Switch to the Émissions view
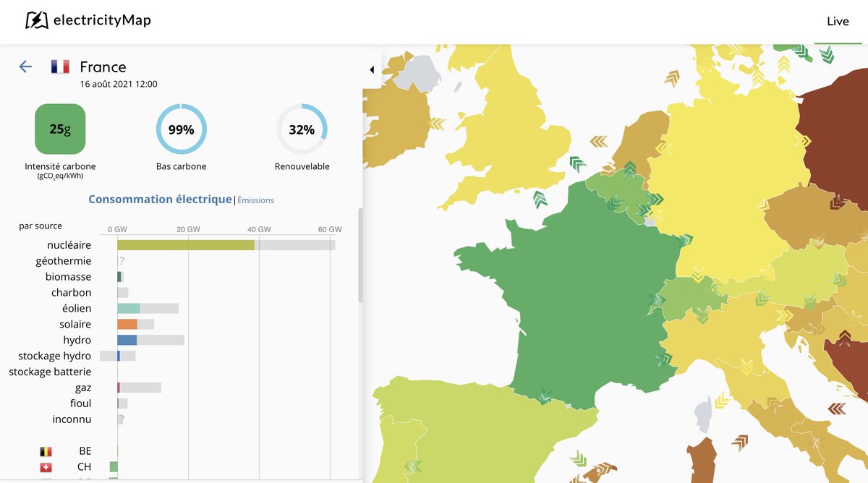 [256, 200]
